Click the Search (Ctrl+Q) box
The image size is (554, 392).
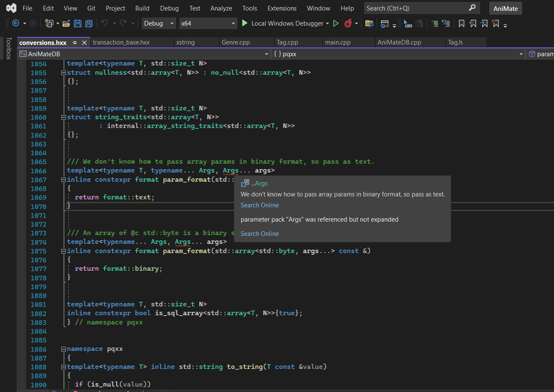point(416,8)
